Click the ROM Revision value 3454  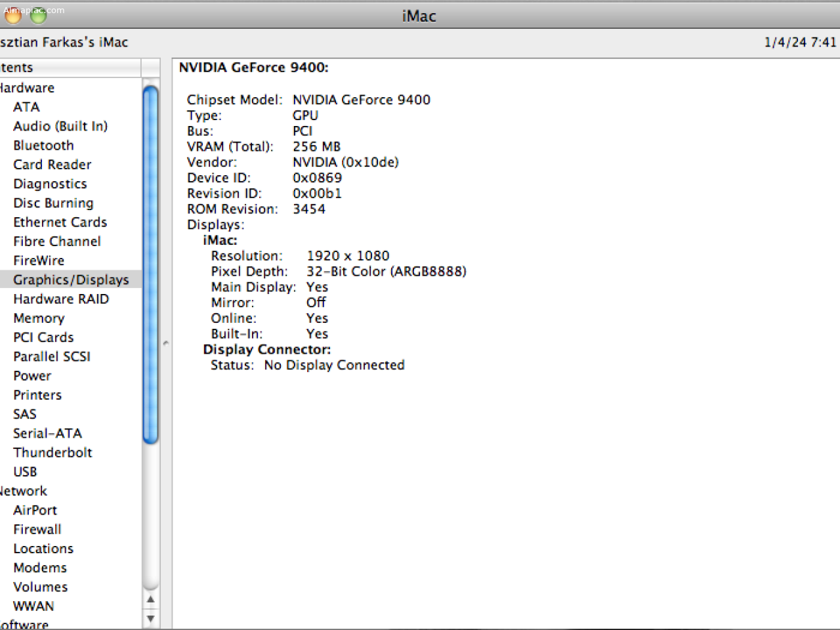click(309, 209)
